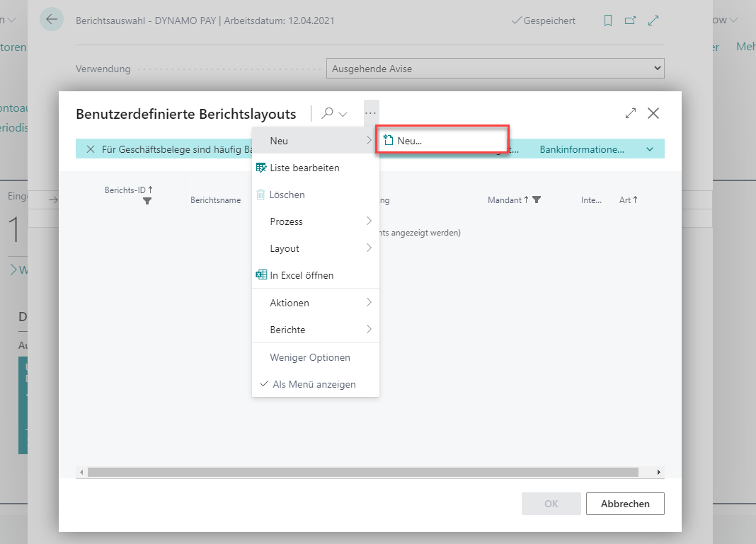Click the Mandant column filter icon

pyautogui.click(x=537, y=200)
